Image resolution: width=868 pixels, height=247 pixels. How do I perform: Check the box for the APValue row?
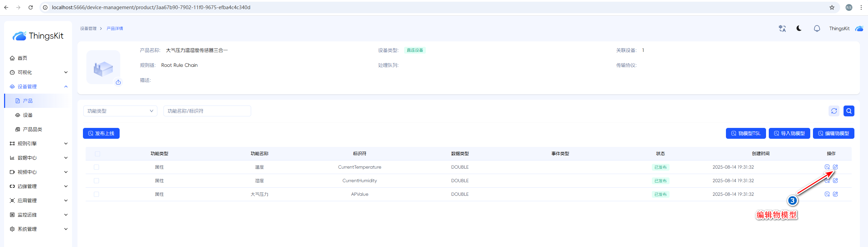pyautogui.click(x=97, y=194)
